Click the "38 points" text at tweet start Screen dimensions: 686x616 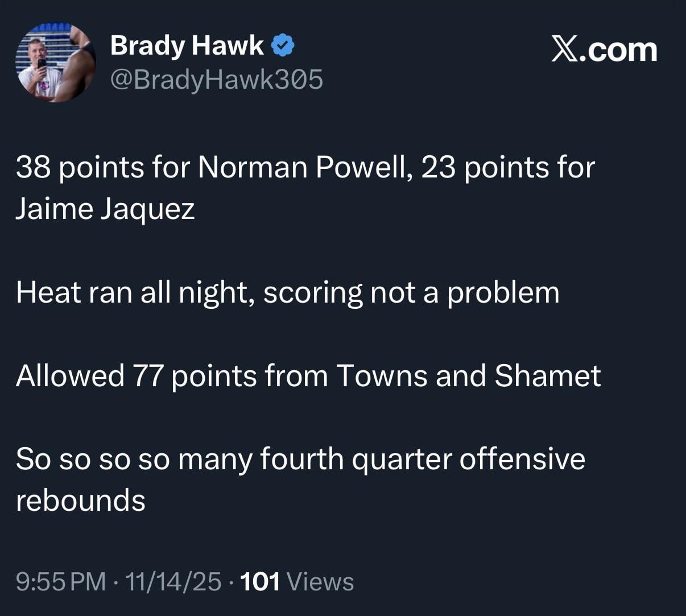[x=80, y=168]
